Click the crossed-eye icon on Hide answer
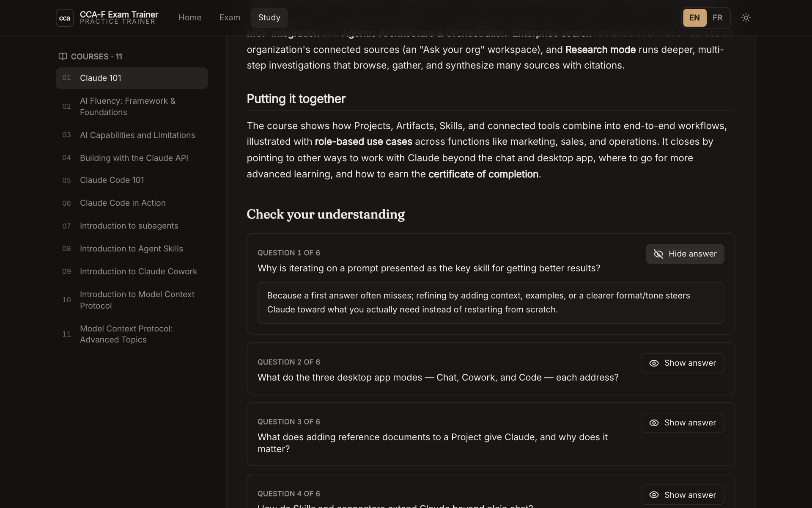The image size is (812, 508). 658,254
